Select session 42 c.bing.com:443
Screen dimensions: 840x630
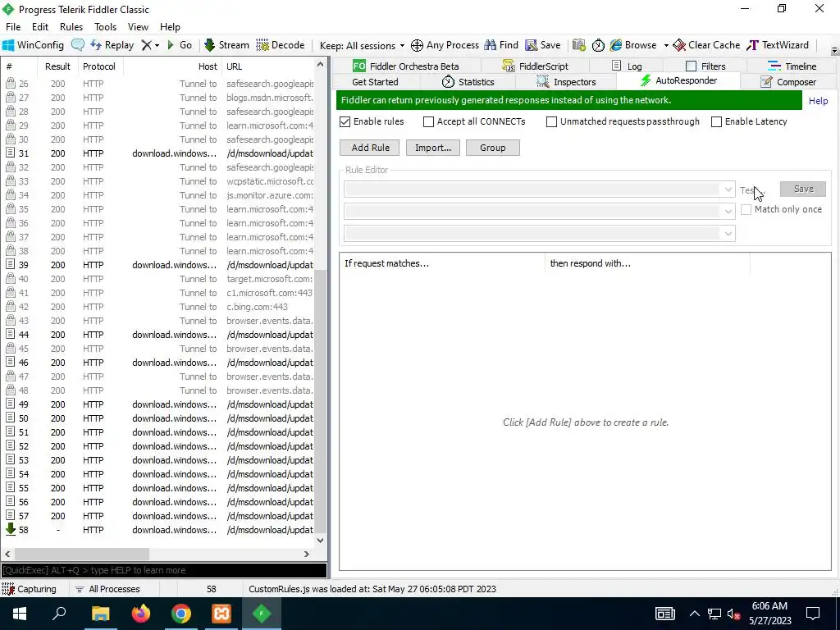158,307
